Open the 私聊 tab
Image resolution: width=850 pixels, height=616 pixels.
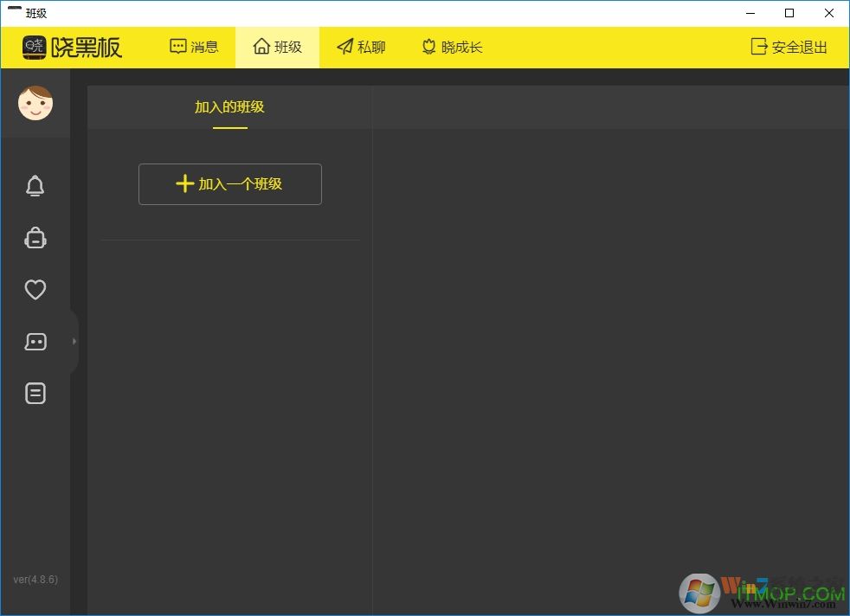tap(361, 48)
